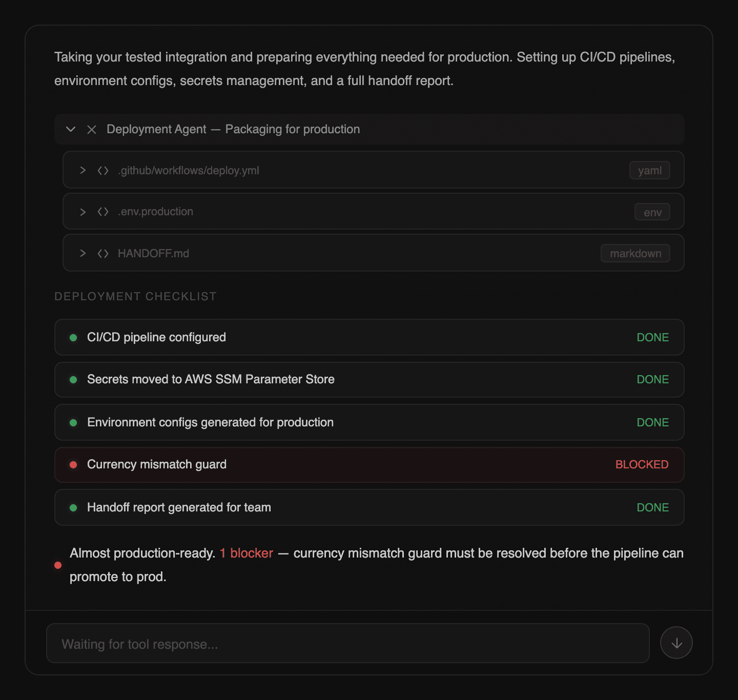The width and height of the screenshot is (738, 700).
Task: Click the code brackets icon for .env.production
Action: pos(103,212)
